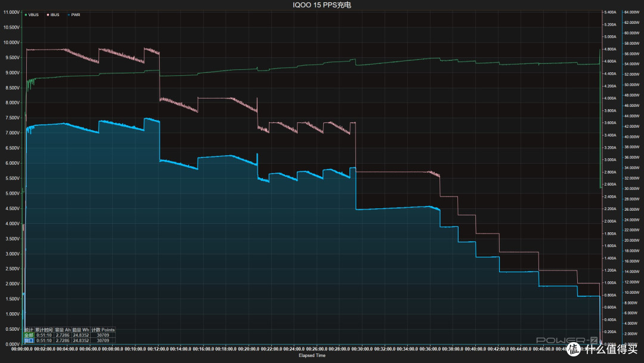Image resolution: width=644 pixels, height=363 pixels.
Task: Select the blue 窗口 row label
Action: [29, 340]
